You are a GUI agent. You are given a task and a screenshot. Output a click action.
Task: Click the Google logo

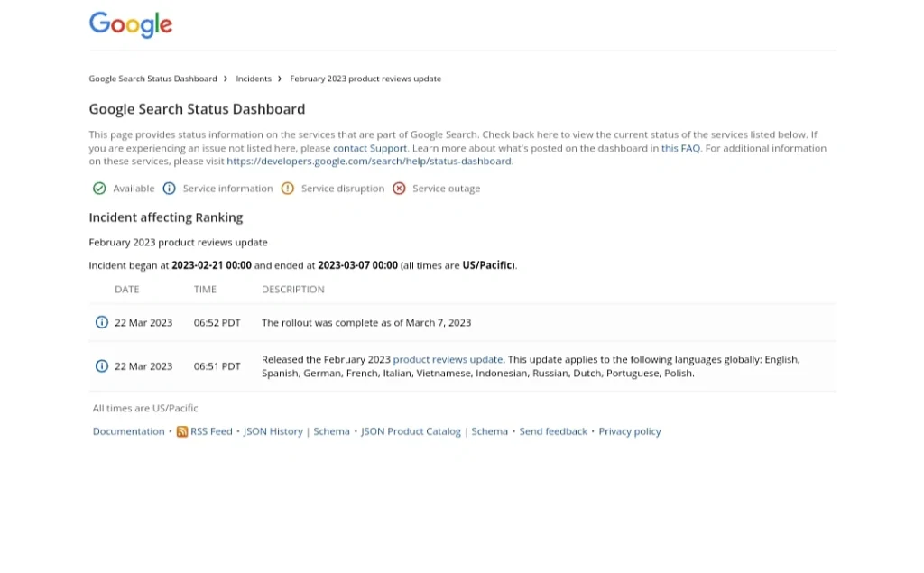[130, 24]
